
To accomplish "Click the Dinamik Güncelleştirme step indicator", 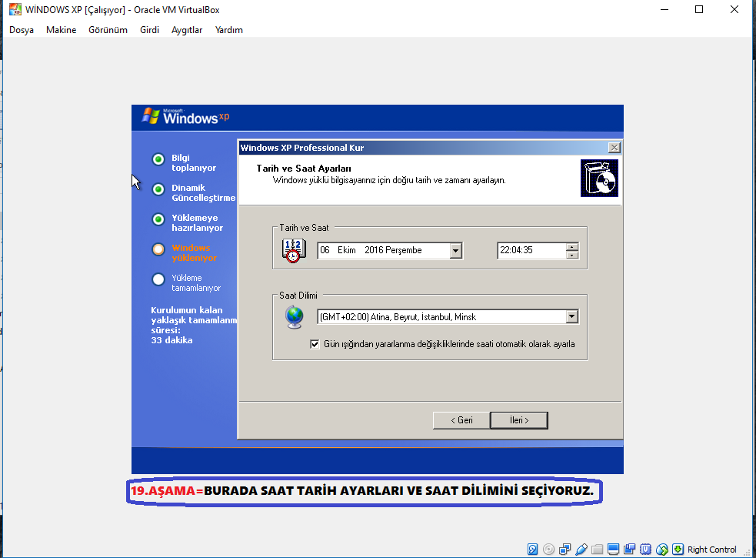I will click(158, 189).
